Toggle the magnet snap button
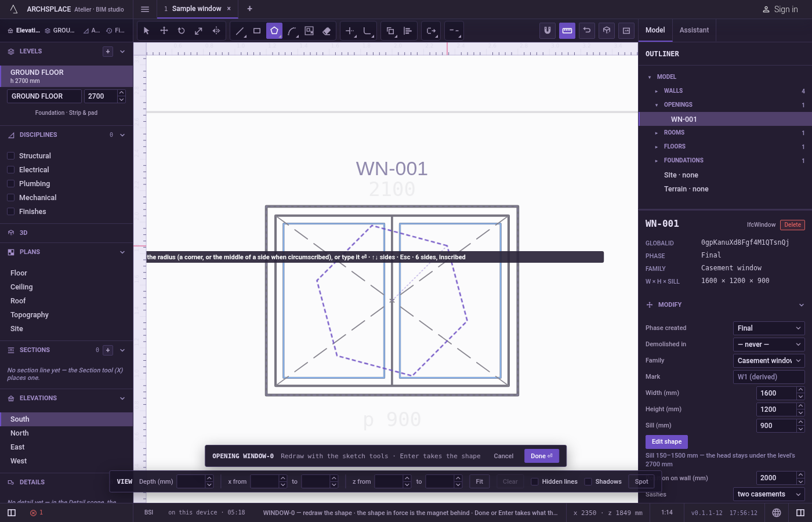The height and width of the screenshot is (522, 812). pos(548,31)
